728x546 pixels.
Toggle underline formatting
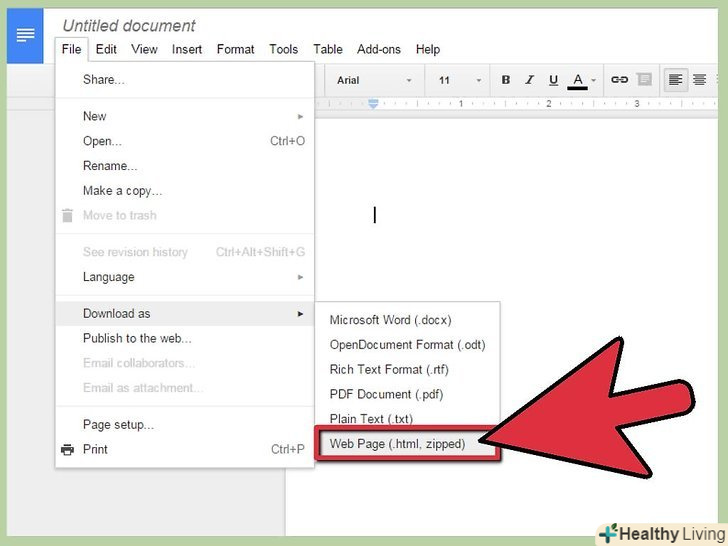(x=553, y=80)
